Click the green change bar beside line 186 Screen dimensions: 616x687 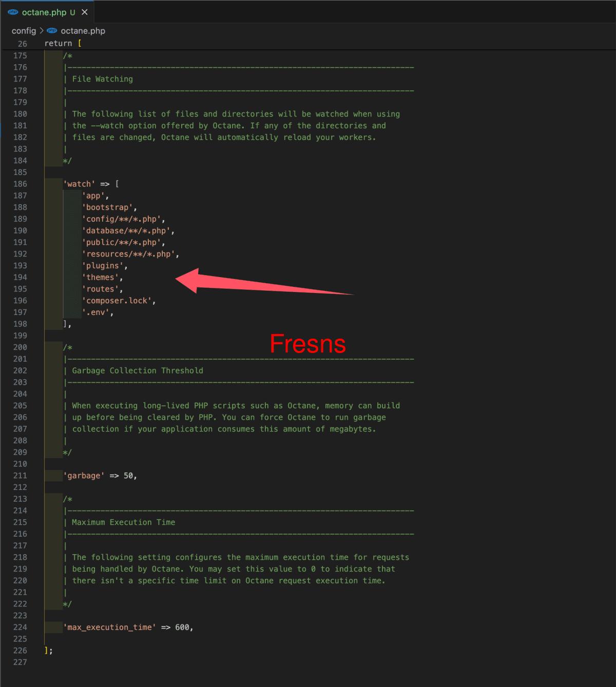[x=53, y=184]
